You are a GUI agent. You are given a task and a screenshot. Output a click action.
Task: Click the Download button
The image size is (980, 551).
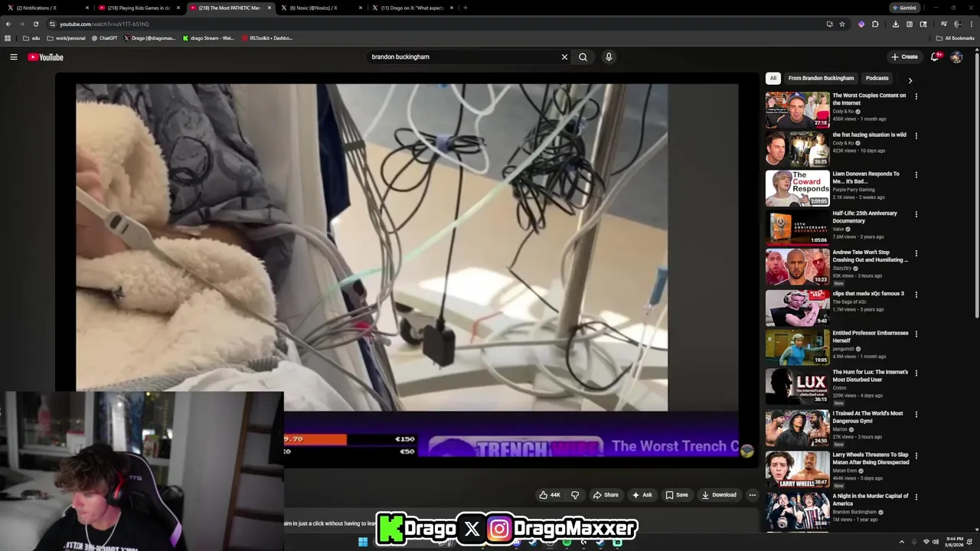tap(719, 494)
